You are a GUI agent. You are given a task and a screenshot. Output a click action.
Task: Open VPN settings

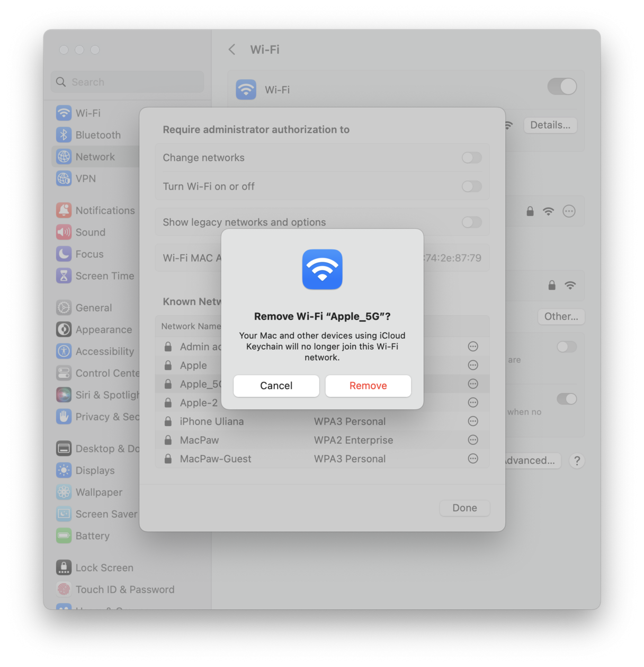coord(64,178)
